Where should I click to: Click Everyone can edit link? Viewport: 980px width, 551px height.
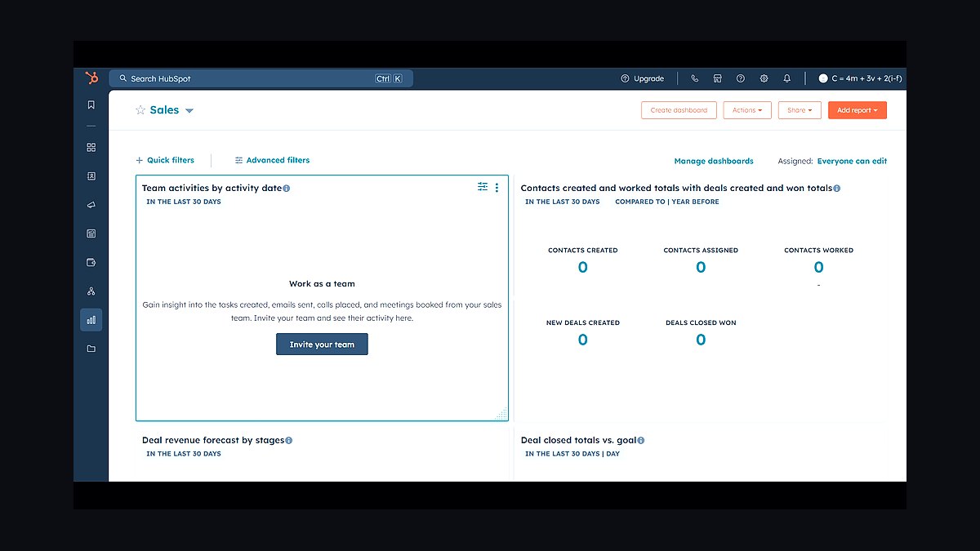click(852, 162)
